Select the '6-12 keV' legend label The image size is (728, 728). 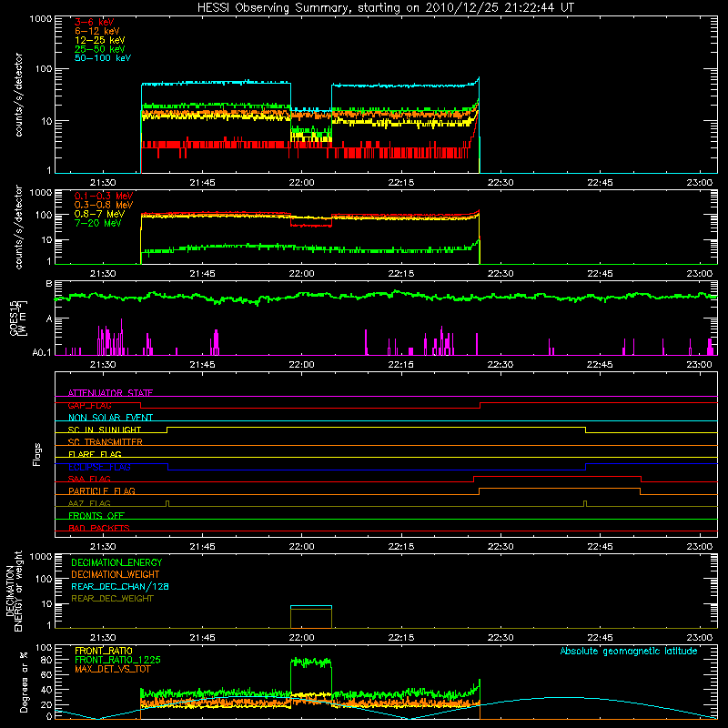click(97, 31)
